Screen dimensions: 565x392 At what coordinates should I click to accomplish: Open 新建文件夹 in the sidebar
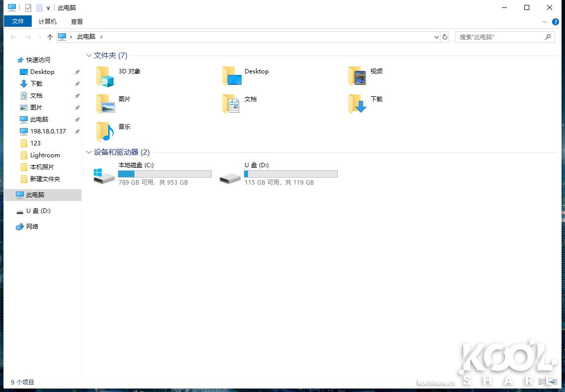pos(45,179)
